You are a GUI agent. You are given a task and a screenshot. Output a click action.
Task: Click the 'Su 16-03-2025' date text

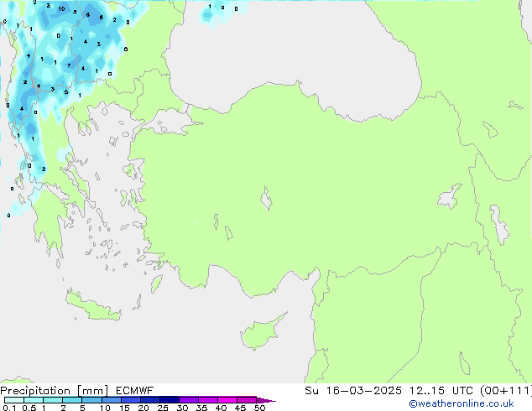353,391
